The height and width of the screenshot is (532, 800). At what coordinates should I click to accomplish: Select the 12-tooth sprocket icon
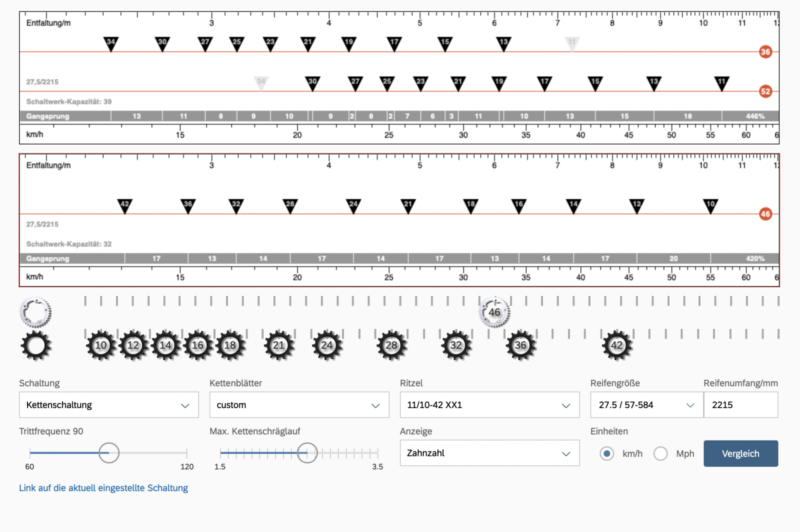[133, 345]
